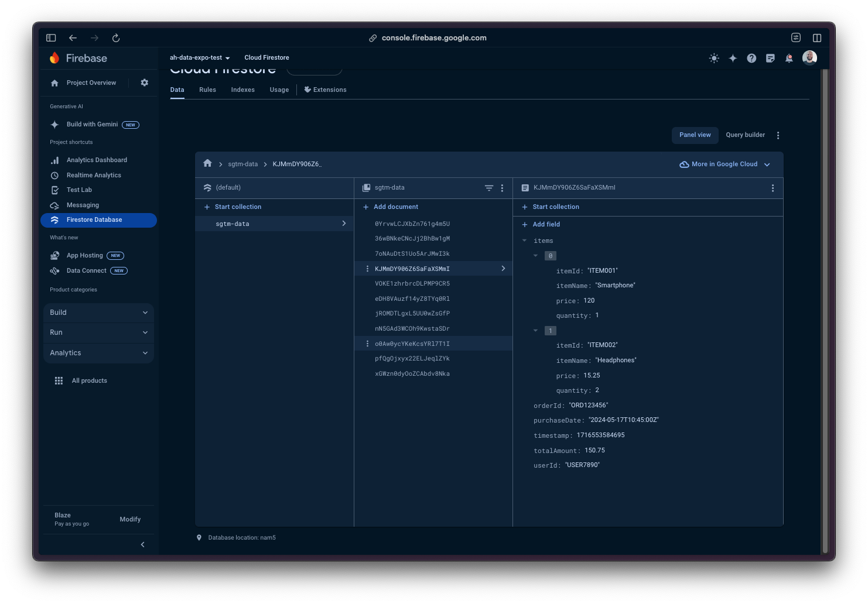Screen dimensions: 868x604
Task: Click sgtm-data in the breadcrumb
Action: tap(242, 164)
